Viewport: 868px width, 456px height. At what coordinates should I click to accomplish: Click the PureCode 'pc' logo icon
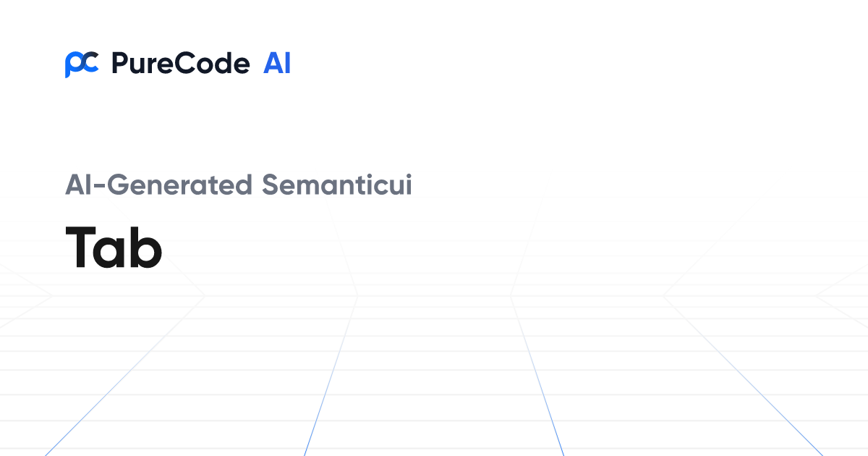point(82,64)
